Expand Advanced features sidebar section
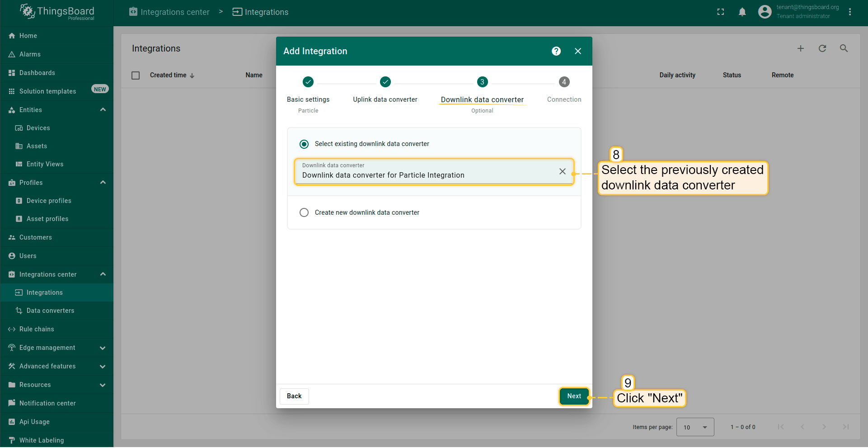Screen dimensions: 868x448 point(103,366)
